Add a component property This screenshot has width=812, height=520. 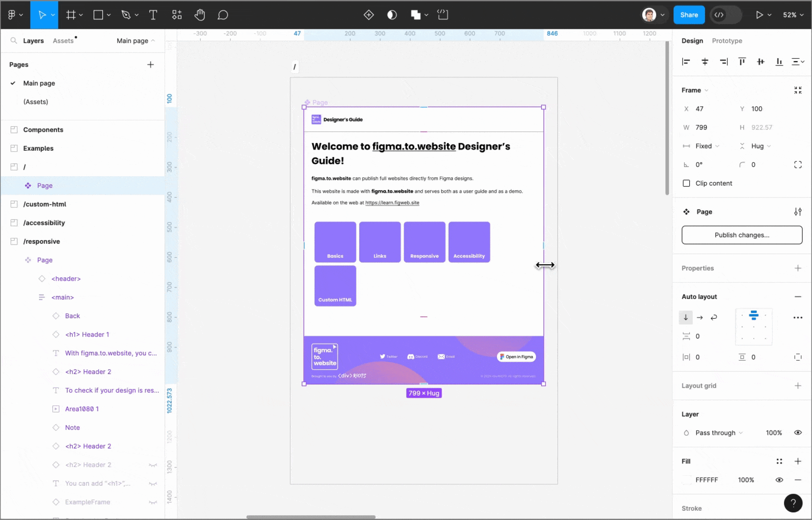[x=798, y=268]
